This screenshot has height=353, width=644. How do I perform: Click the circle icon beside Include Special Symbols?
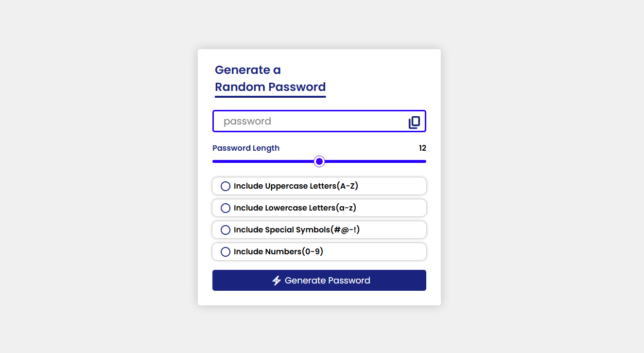(x=225, y=229)
